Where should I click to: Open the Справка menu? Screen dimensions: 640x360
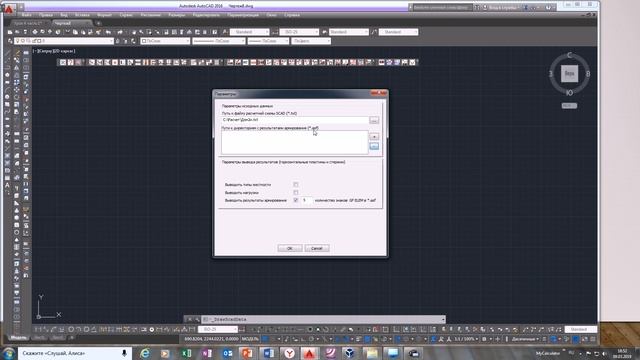pyautogui.click(x=292, y=15)
